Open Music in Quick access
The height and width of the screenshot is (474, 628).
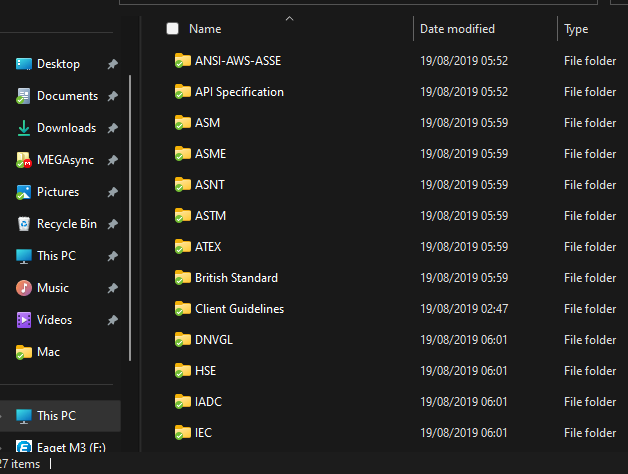52,288
